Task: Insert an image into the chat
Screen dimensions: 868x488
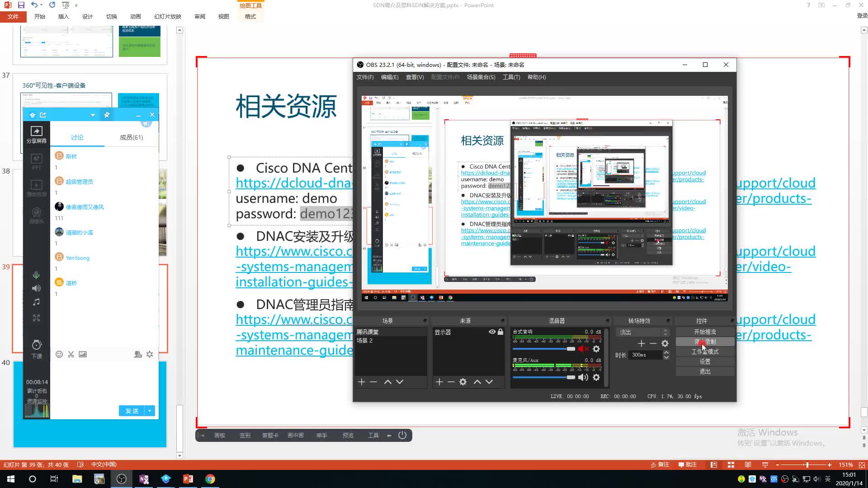Action: coord(83,354)
